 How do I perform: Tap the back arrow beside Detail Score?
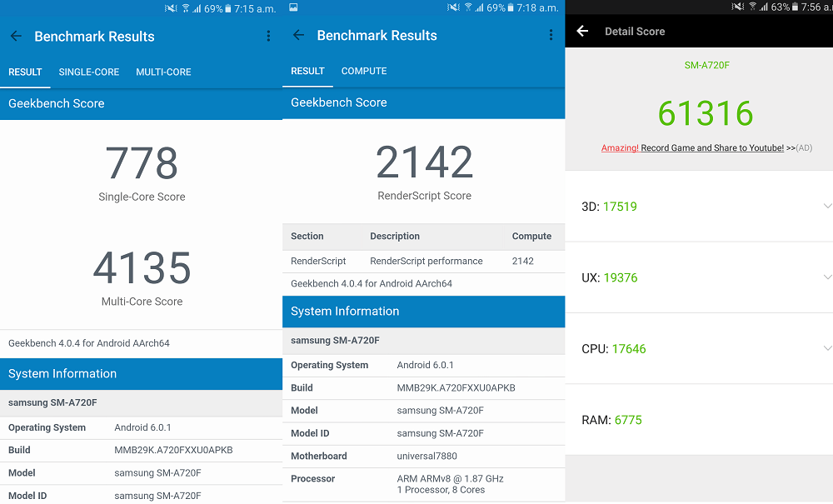(x=582, y=31)
